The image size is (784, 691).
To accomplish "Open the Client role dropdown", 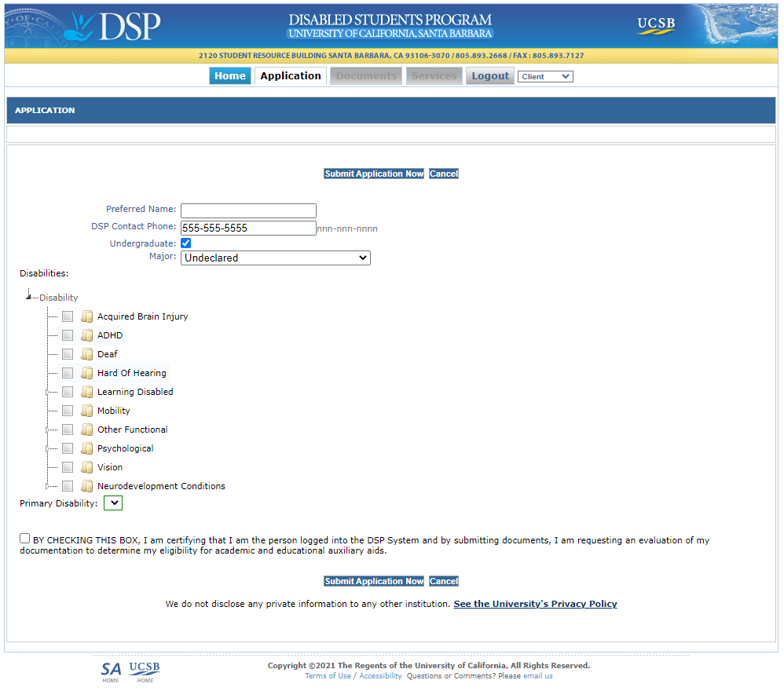I will 545,77.
